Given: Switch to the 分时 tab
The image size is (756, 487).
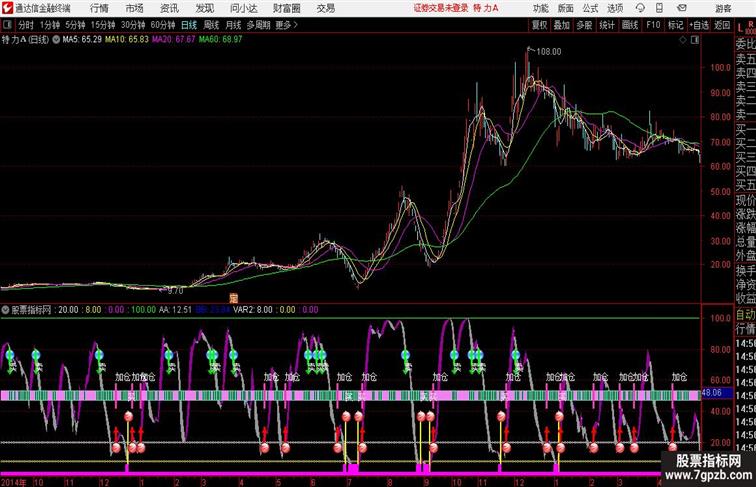Looking at the screenshot, I should point(26,25).
